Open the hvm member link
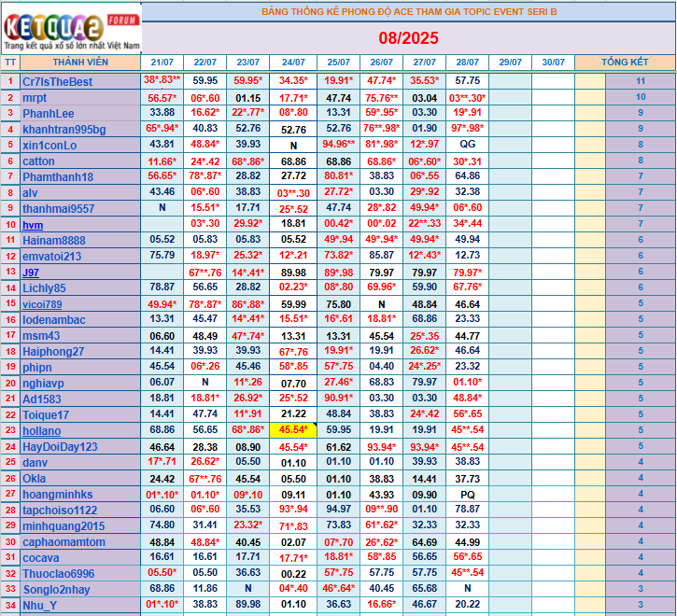This screenshot has width=677, height=616. pos(33,224)
